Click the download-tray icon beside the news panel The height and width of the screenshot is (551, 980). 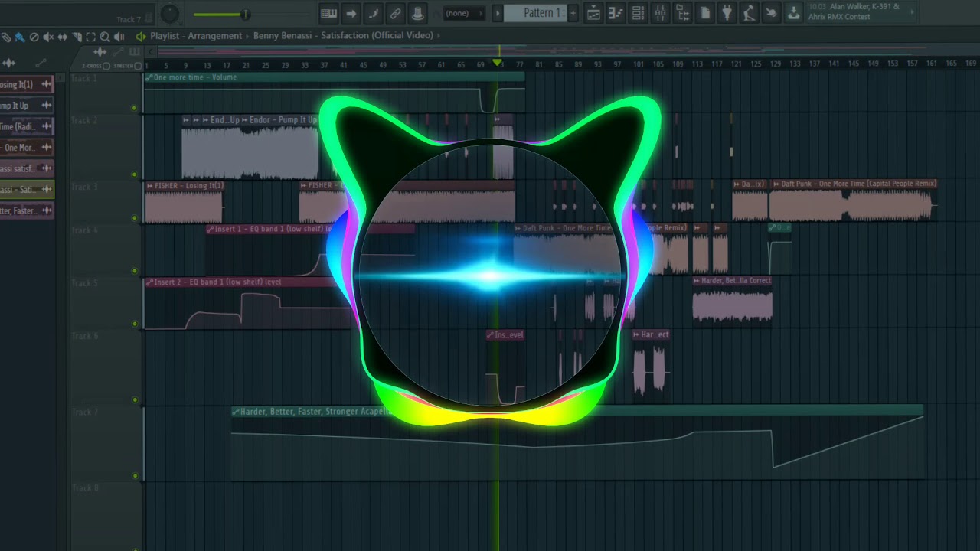point(794,13)
